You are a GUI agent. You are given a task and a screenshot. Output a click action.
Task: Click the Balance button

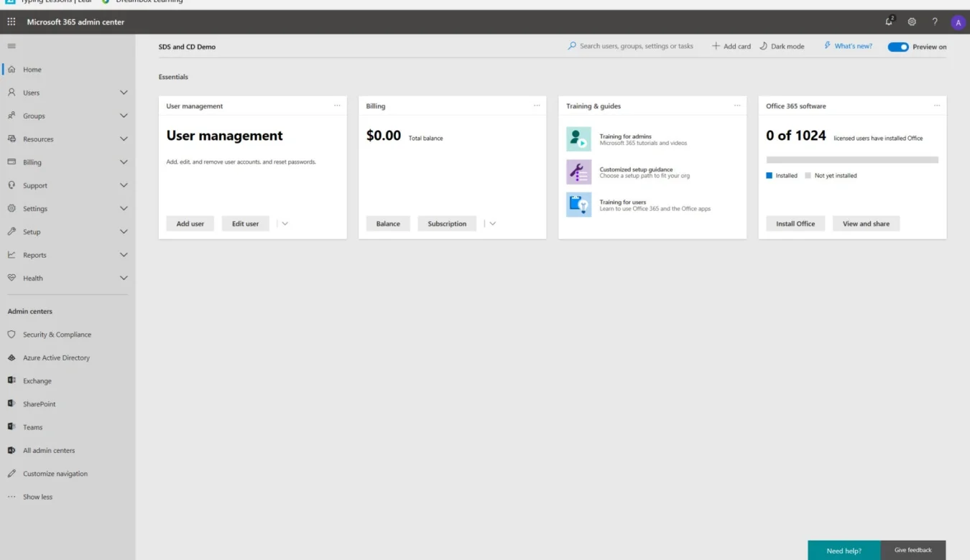tap(388, 223)
